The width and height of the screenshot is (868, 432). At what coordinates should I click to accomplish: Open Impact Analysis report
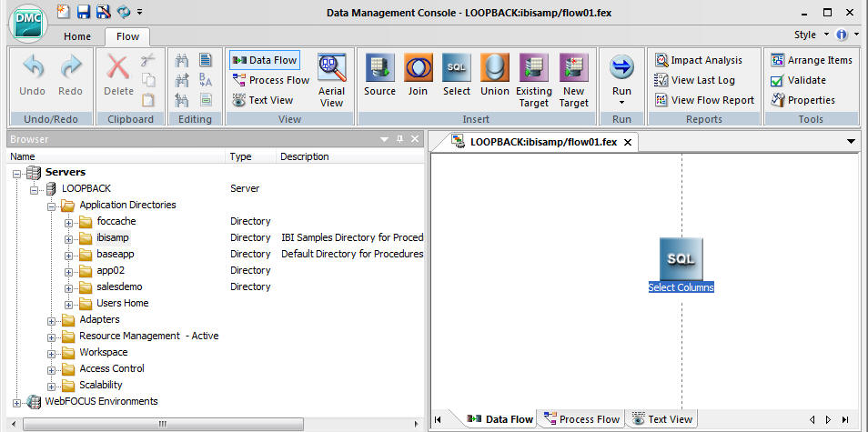(699, 60)
